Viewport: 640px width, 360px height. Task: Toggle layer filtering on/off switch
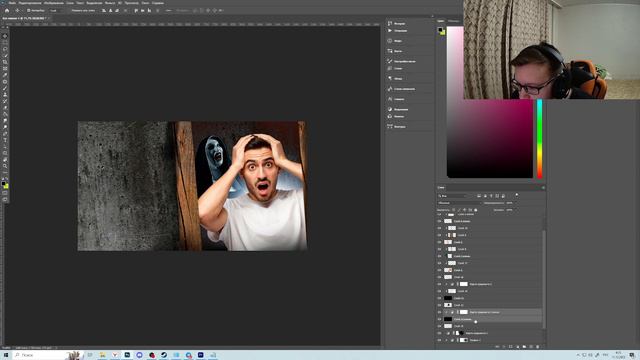pos(517,196)
